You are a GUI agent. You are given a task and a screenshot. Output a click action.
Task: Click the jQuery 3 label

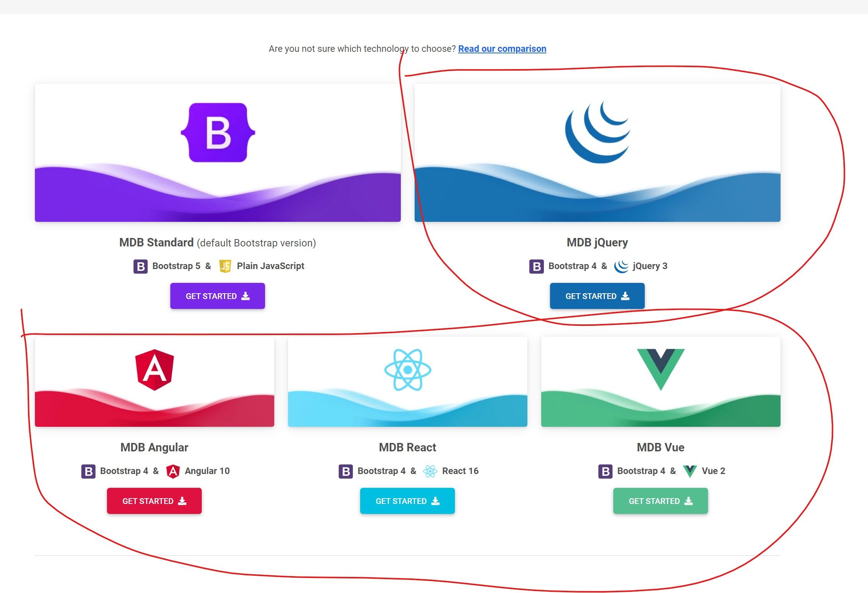point(650,266)
